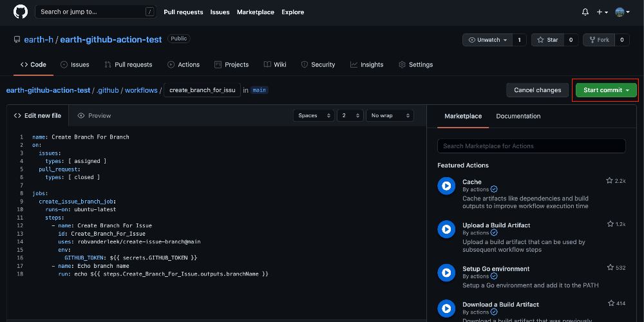Screen dimensions: 644x322
Task: Click the file name input field
Action: (202, 90)
